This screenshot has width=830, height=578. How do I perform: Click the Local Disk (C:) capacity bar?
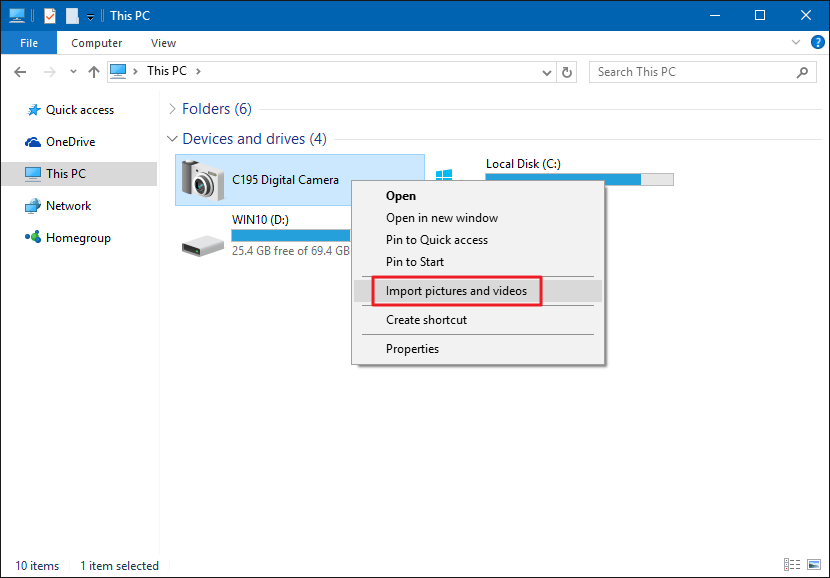pos(579,180)
